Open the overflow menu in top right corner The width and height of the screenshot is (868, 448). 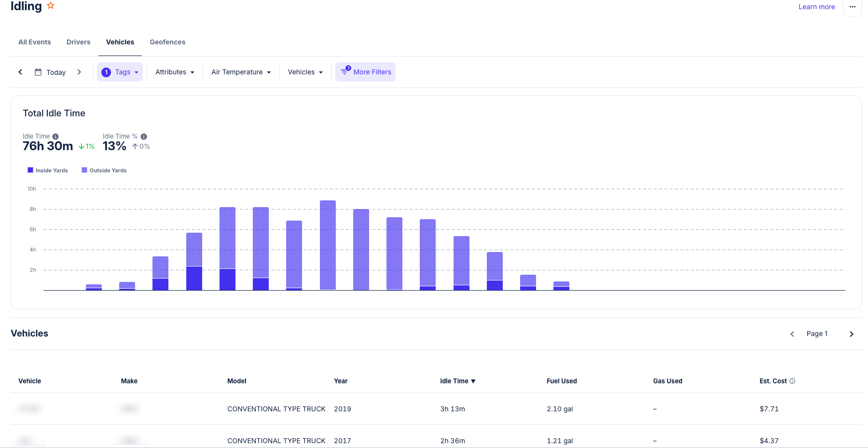pyautogui.click(x=852, y=8)
